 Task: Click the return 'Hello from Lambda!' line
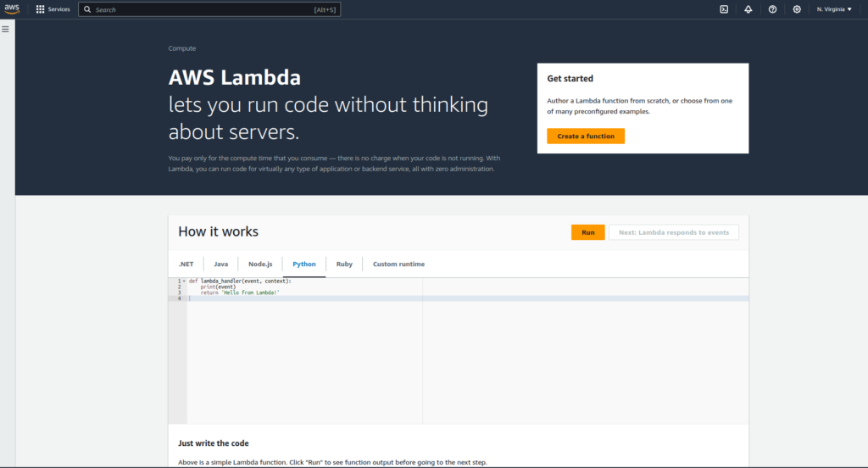click(240, 292)
